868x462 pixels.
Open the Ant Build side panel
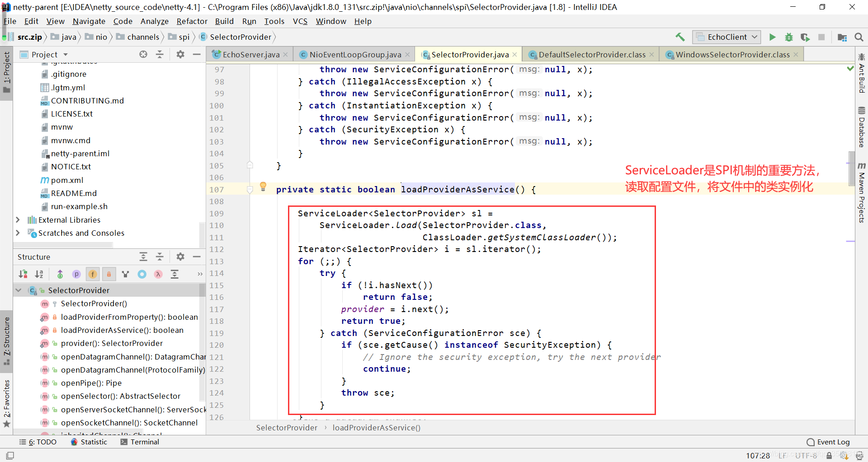(861, 74)
